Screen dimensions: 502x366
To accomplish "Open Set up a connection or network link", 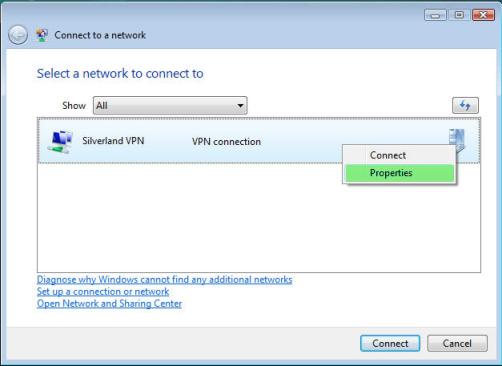I will (x=103, y=292).
